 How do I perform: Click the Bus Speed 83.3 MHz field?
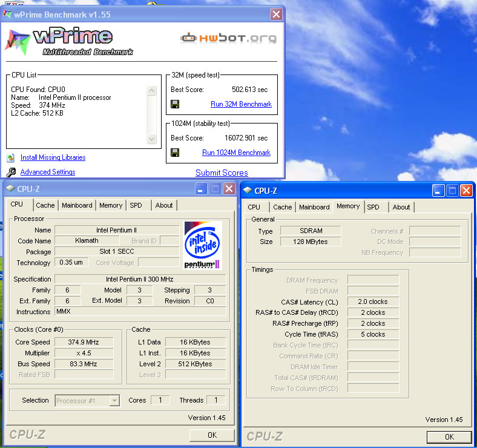84,364
